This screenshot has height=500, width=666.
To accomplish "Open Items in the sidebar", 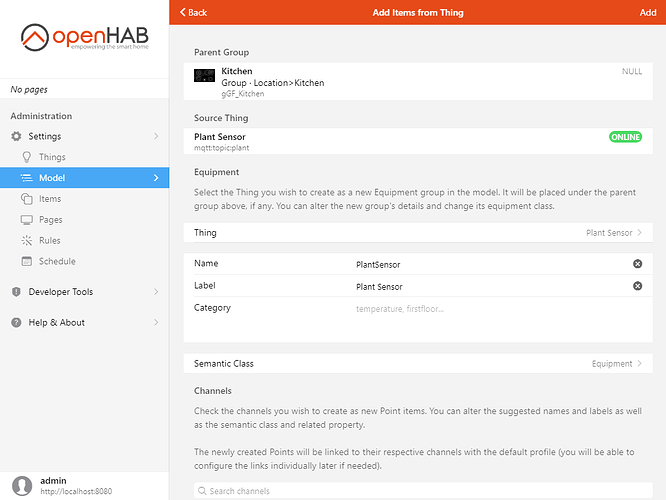I will (x=50, y=199).
